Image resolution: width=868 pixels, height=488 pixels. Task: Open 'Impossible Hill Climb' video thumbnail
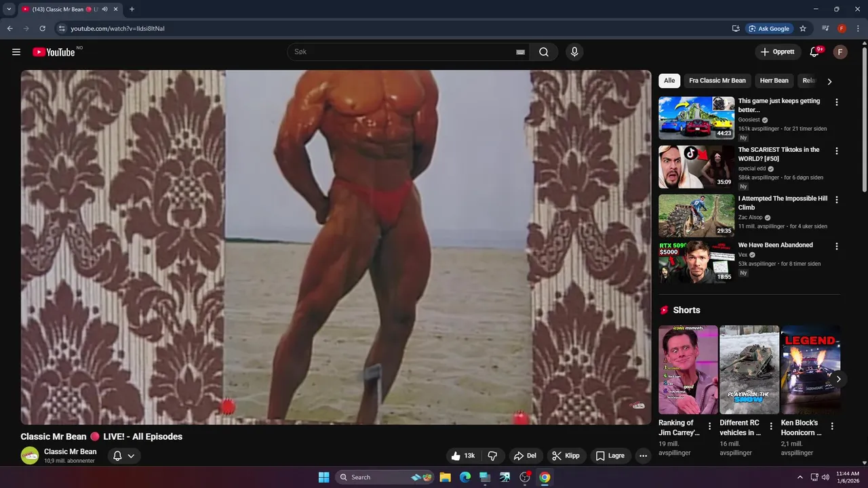pos(696,216)
